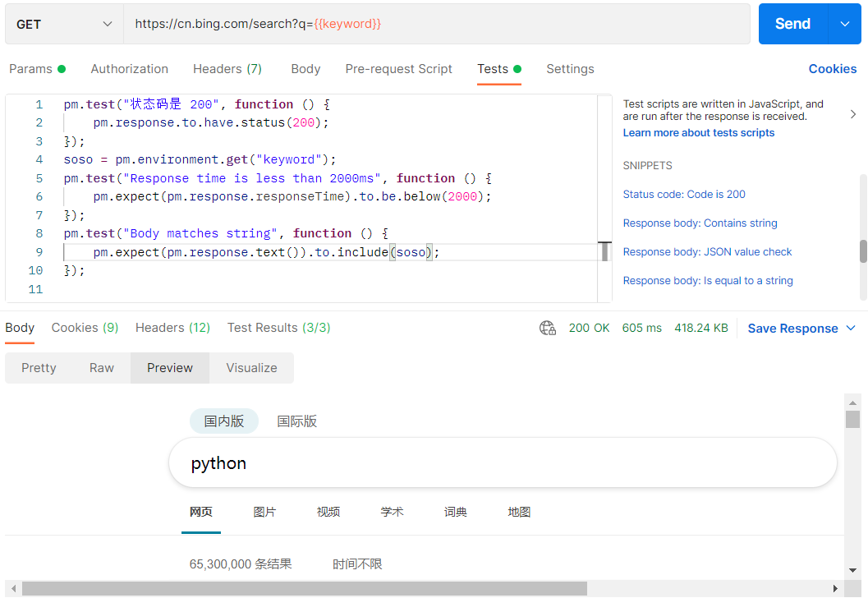Select the 视频 search category
Screen dimensions: 868x598
point(328,513)
